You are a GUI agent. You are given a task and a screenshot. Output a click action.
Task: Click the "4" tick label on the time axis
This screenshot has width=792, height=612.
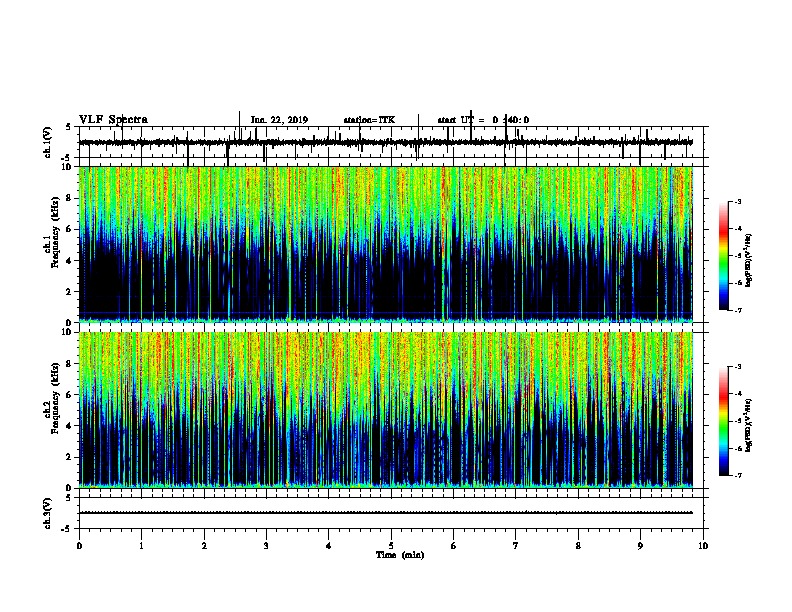click(x=329, y=546)
